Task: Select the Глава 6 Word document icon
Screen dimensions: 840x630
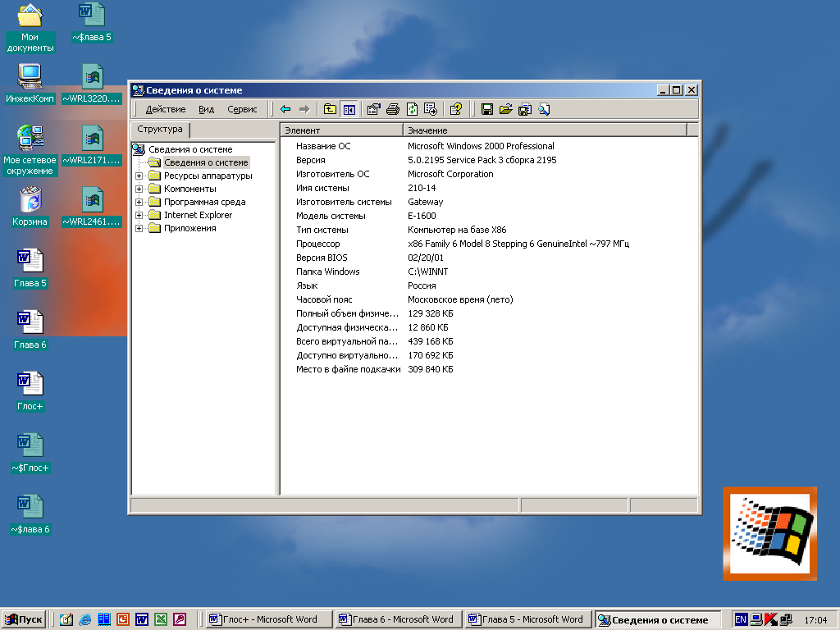Action: 30,330
